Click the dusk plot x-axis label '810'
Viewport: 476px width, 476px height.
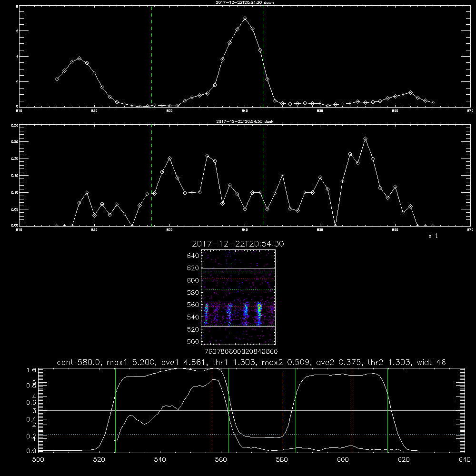tap(19, 230)
